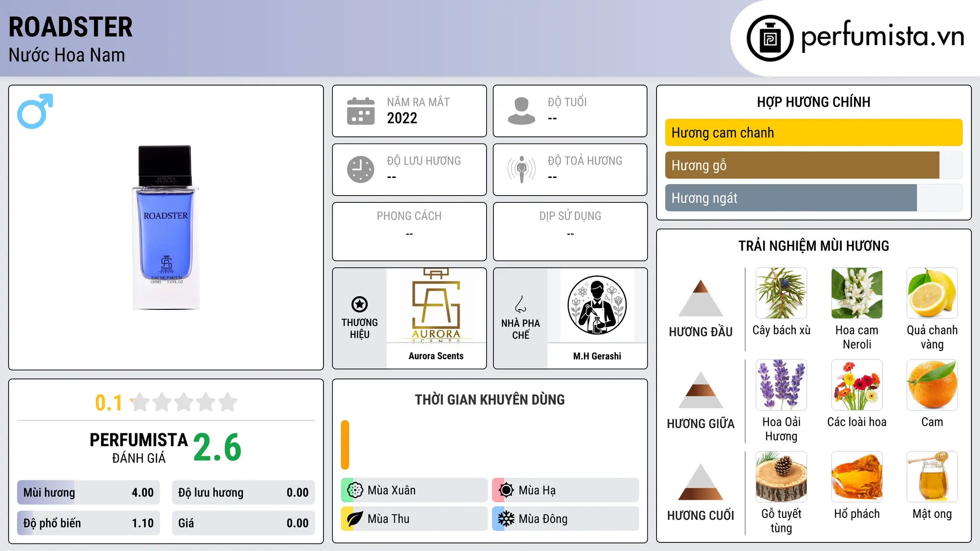Click the Roadster perfume bottle image
The width and height of the screenshot is (980, 551).
pos(166,228)
